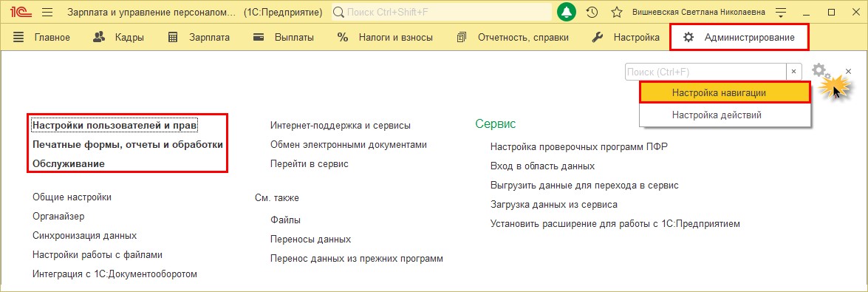The height and width of the screenshot is (292, 868).
Task: Click the Главное list icon
Action: (18, 38)
